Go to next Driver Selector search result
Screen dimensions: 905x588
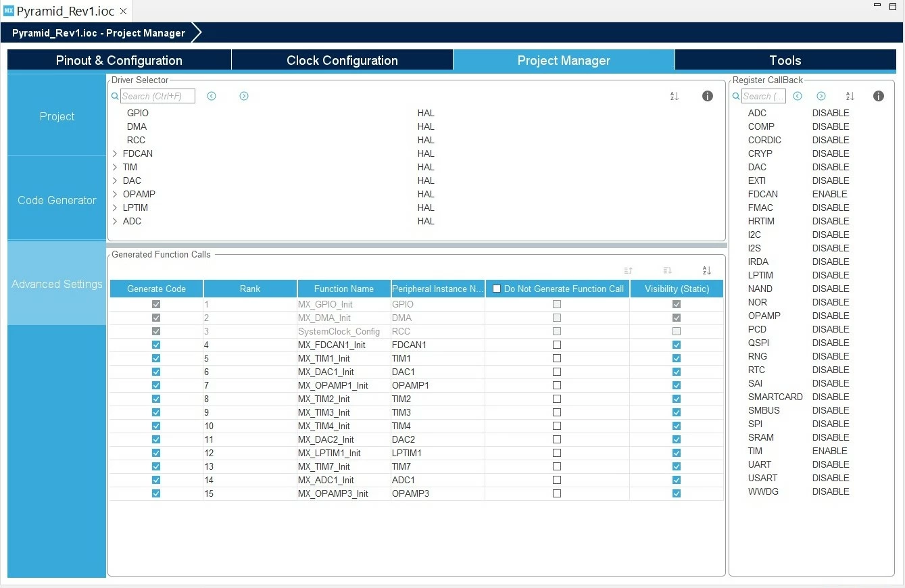[x=244, y=96]
